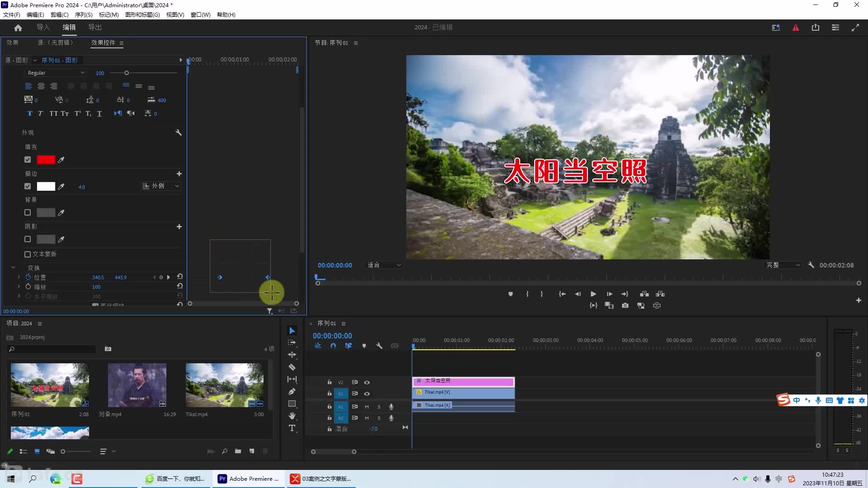This screenshot has height=488, width=868.
Task: Collapse the Transform section
Action: click(x=14, y=267)
